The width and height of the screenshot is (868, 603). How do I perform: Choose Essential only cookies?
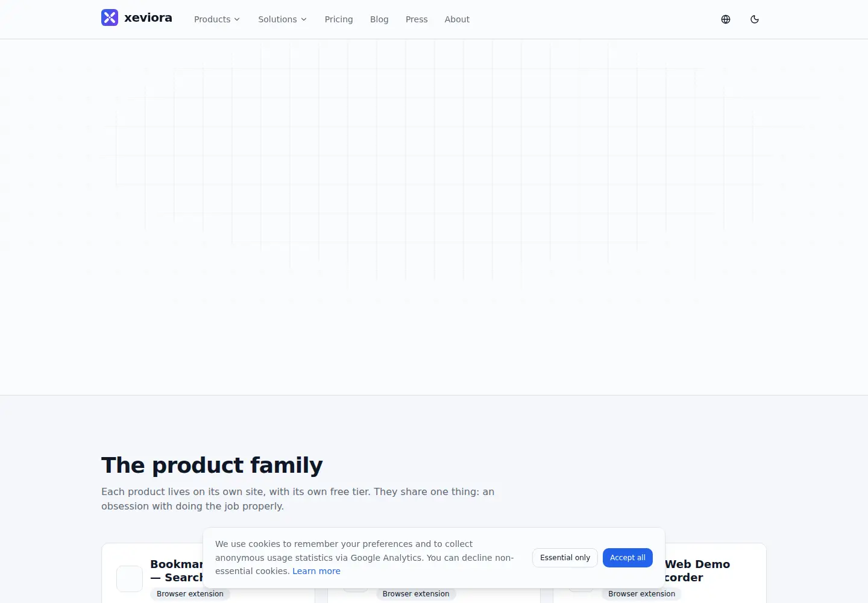click(x=565, y=558)
